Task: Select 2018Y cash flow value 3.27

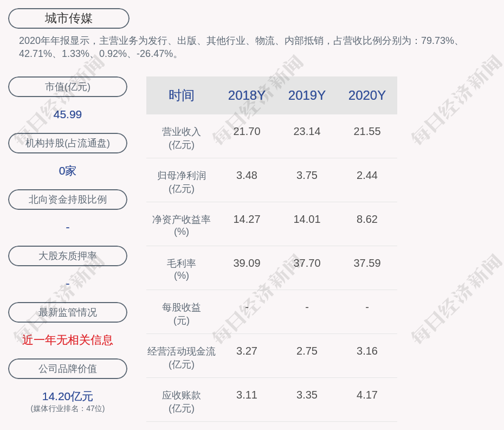Action: click(x=247, y=351)
